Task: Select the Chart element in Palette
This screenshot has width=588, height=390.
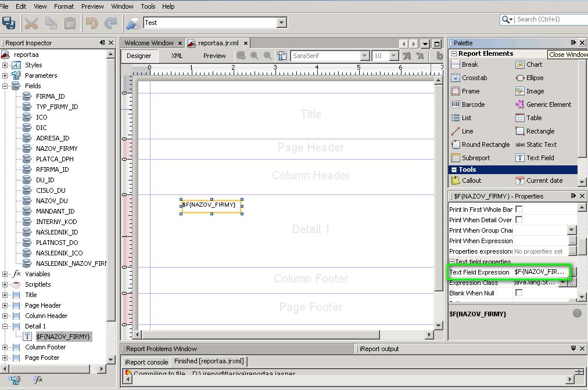Action: [529, 64]
